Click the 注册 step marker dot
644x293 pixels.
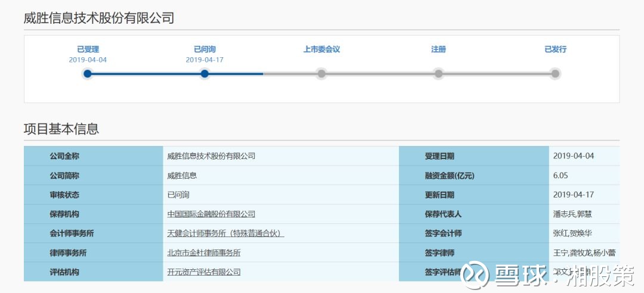click(x=439, y=74)
